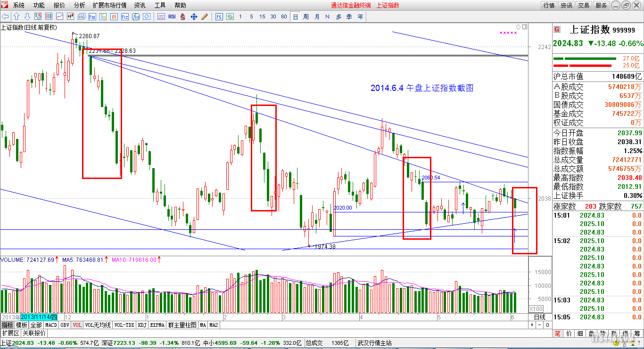Open the colored quote list icon

(x=38, y=16)
